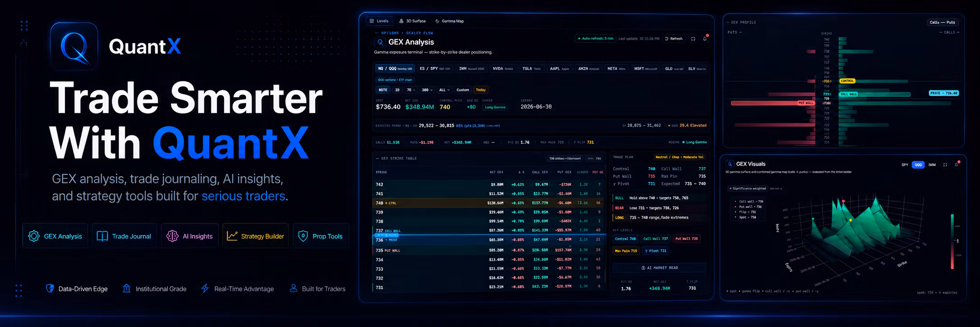
Task: Open the Trade Journal feature tile
Action: click(125, 236)
